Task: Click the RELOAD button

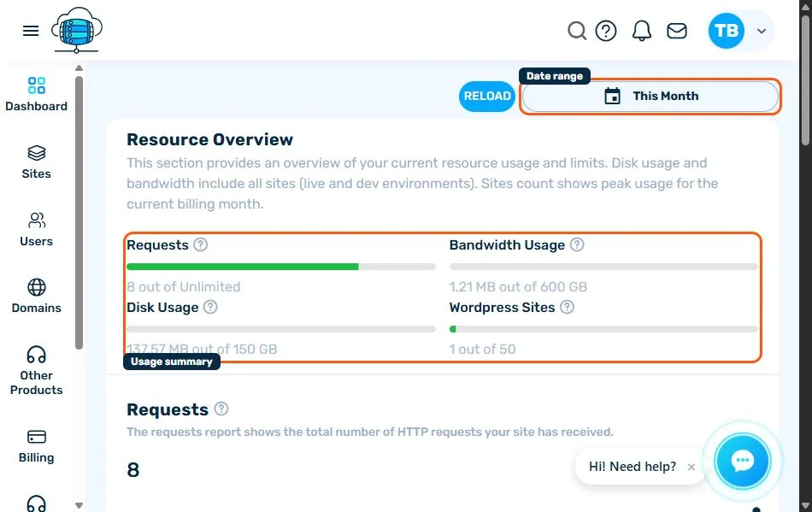Action: [487, 97]
